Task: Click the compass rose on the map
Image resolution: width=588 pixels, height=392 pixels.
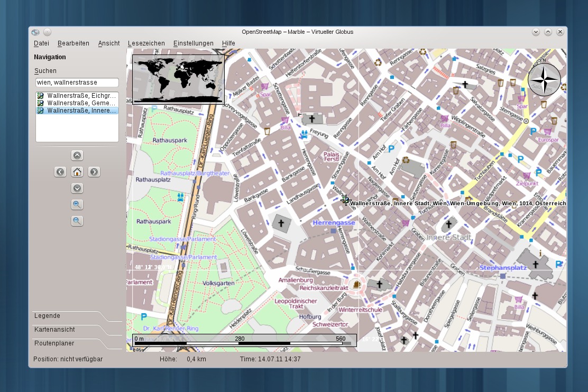Action: tap(544, 79)
